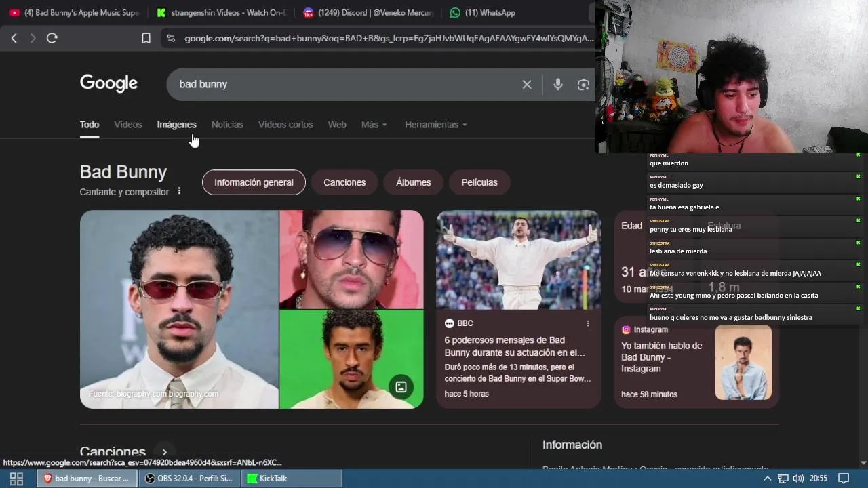This screenshot has width=868, height=488.
Task: Click the Canciones section heading
Action: (113, 451)
